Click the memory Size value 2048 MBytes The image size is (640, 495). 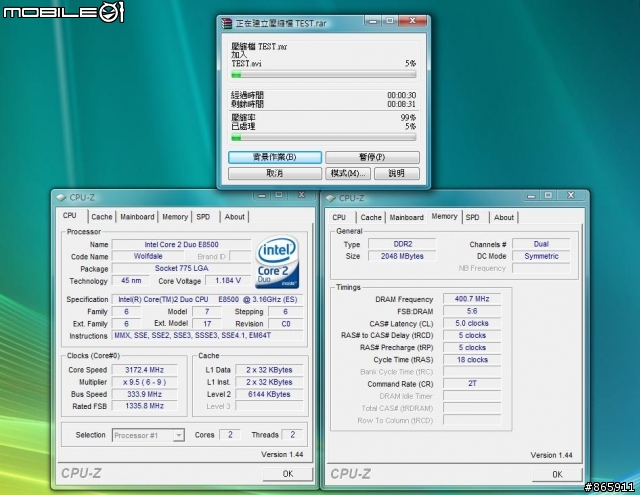point(402,256)
